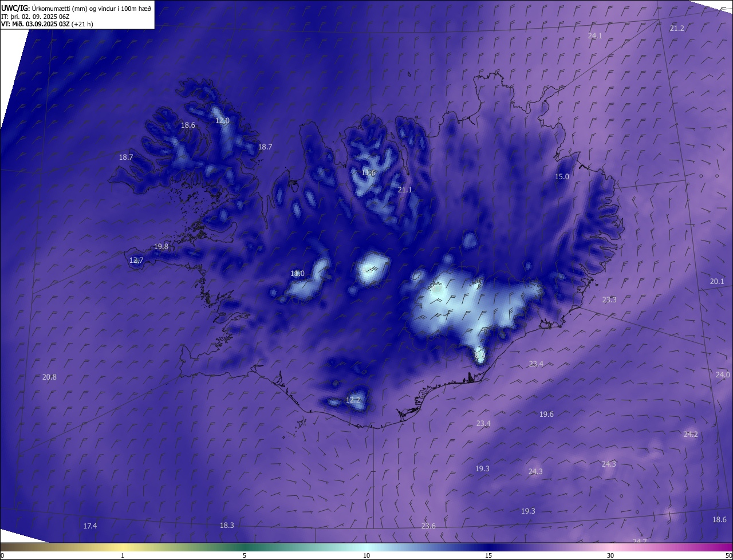Select the 24.1 value label
The height and width of the screenshot is (560, 733).
pyautogui.click(x=595, y=36)
